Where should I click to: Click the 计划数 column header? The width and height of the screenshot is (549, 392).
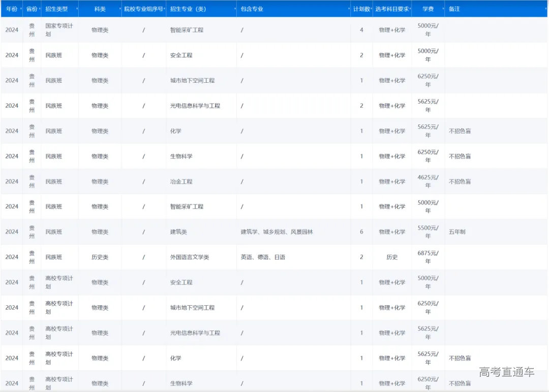tap(361, 9)
